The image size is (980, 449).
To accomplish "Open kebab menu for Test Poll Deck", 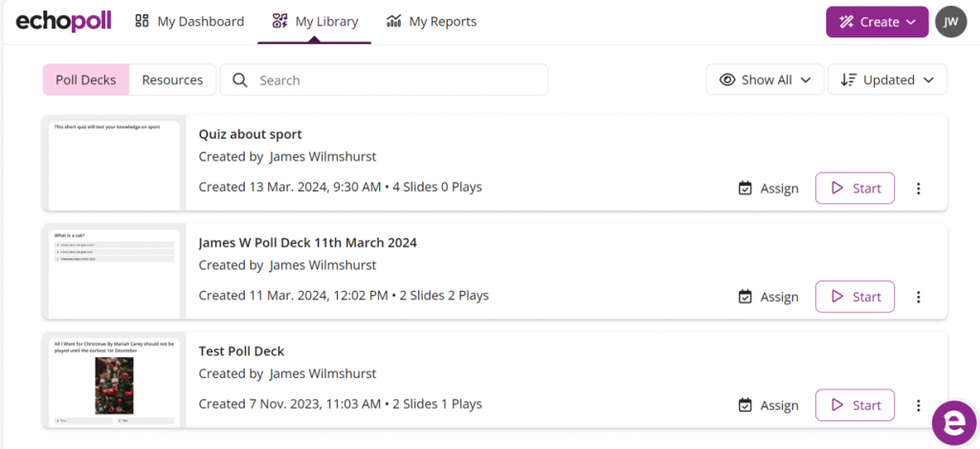I will tap(918, 405).
